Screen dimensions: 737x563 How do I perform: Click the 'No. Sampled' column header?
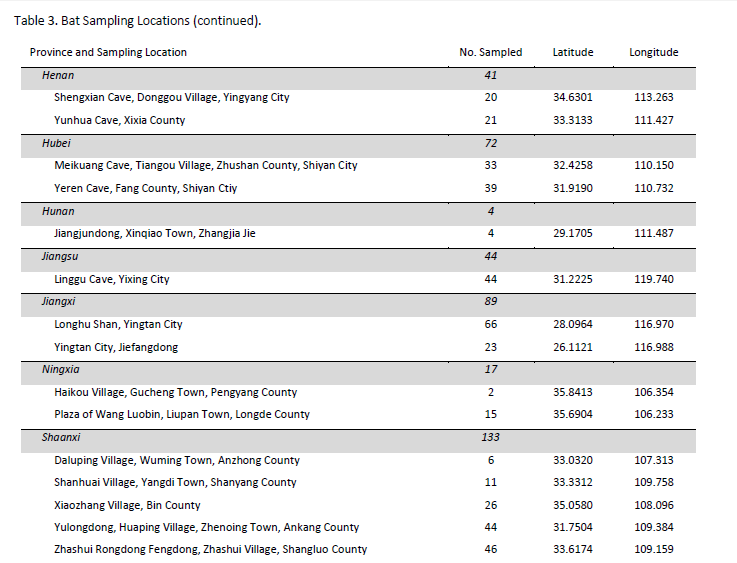coord(490,52)
